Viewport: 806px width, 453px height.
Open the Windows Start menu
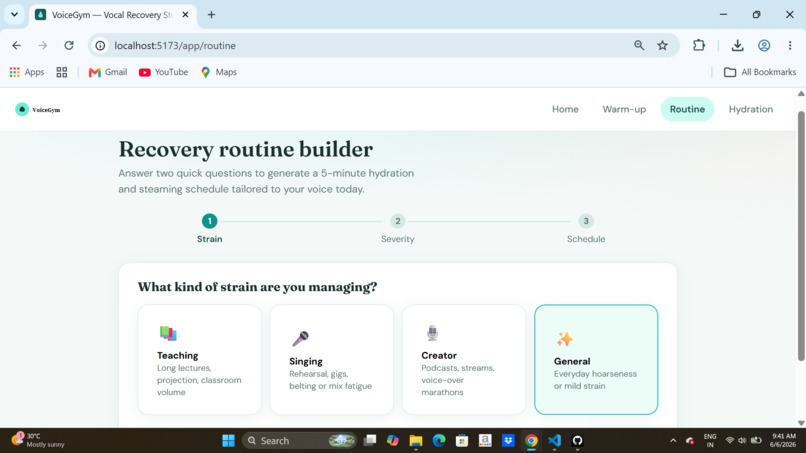point(228,441)
